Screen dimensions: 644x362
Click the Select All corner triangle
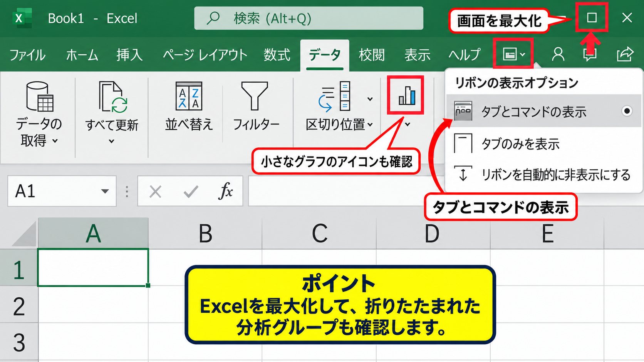click(24, 234)
